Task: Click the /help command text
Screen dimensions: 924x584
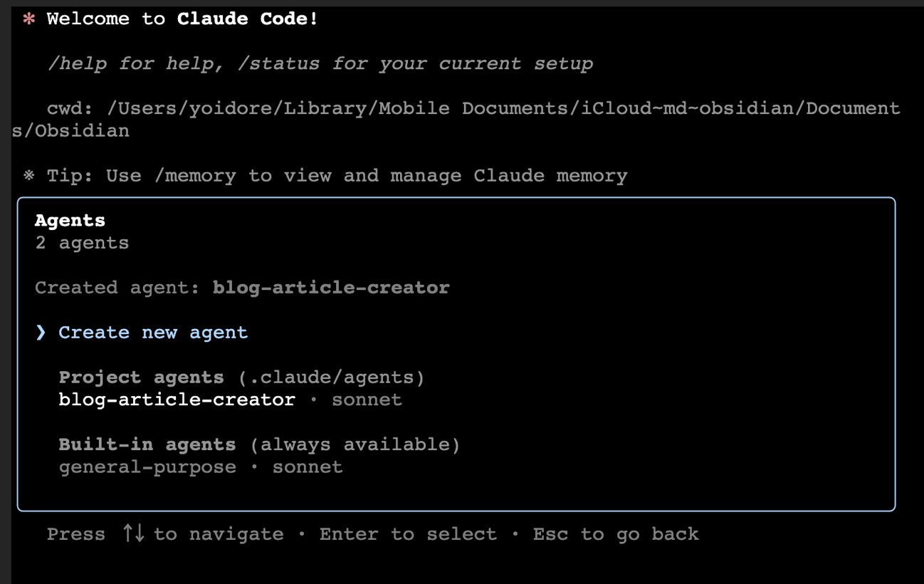Action: pyautogui.click(x=77, y=64)
